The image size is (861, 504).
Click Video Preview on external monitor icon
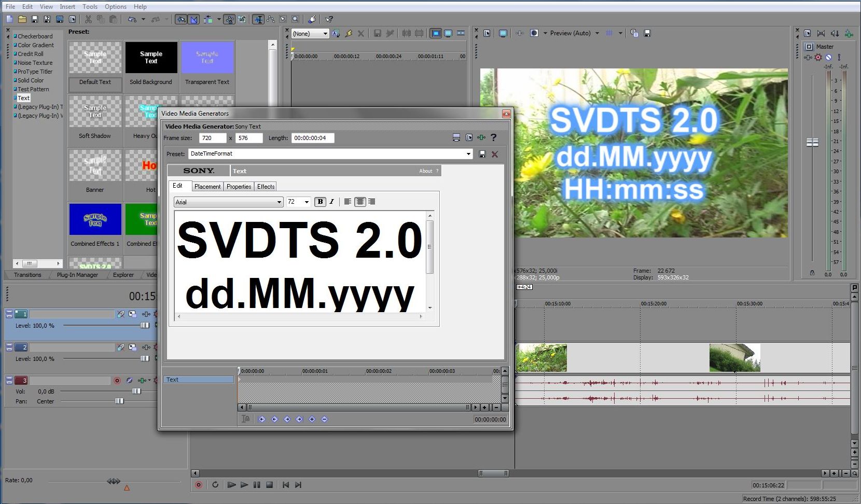(x=503, y=33)
